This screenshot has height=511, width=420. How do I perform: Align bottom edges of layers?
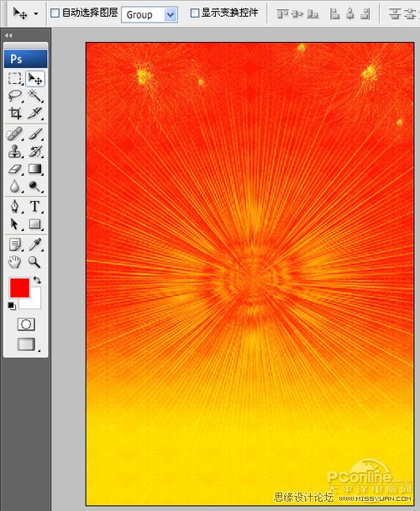click(x=312, y=13)
